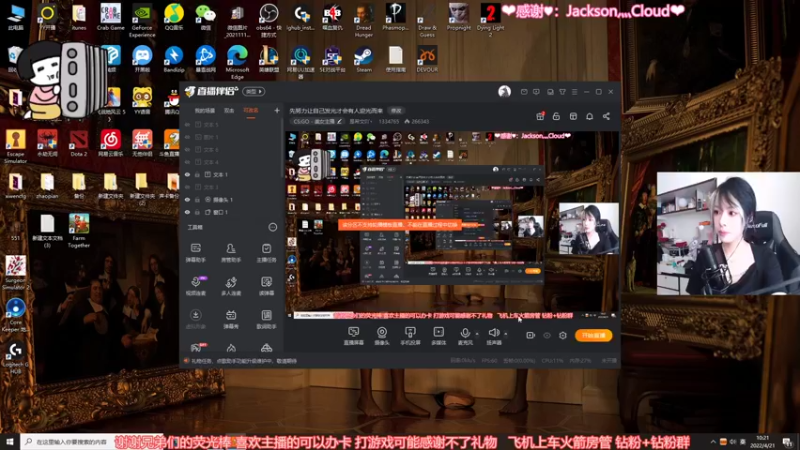The width and height of the screenshot is (800, 450).
Task: Add a 摄像头 camera source
Action: (x=382, y=336)
